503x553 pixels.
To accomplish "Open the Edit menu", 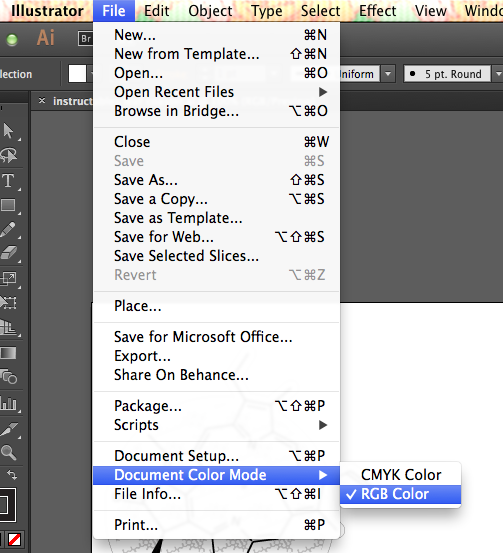I will pyautogui.click(x=157, y=11).
